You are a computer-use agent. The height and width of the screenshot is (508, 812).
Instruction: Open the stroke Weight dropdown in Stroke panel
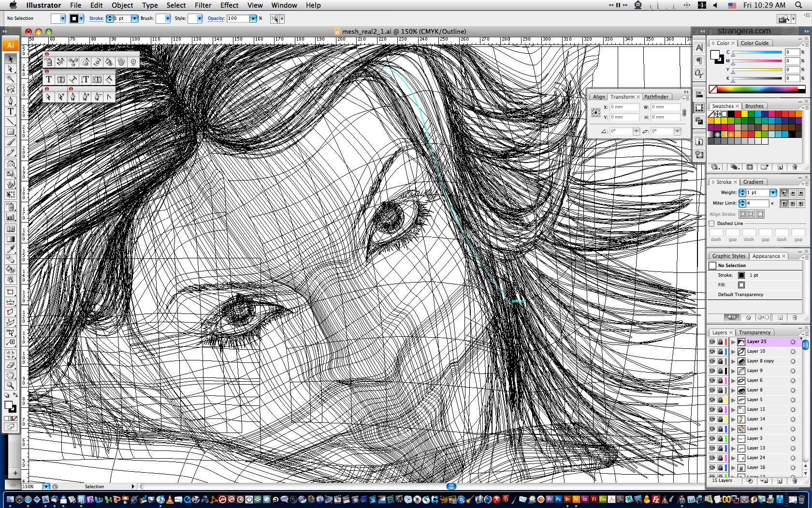773,193
